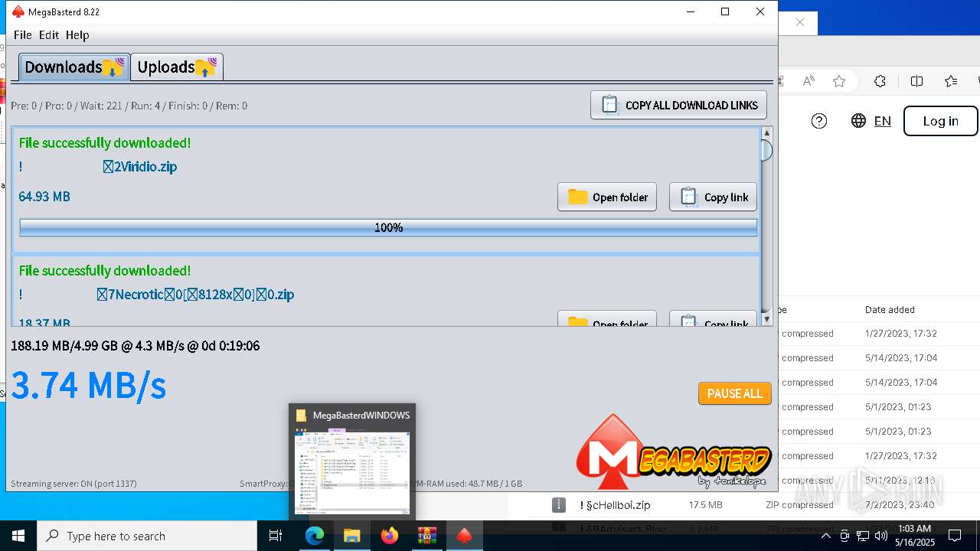Open the File menu
The image size is (980, 551).
click(x=23, y=35)
